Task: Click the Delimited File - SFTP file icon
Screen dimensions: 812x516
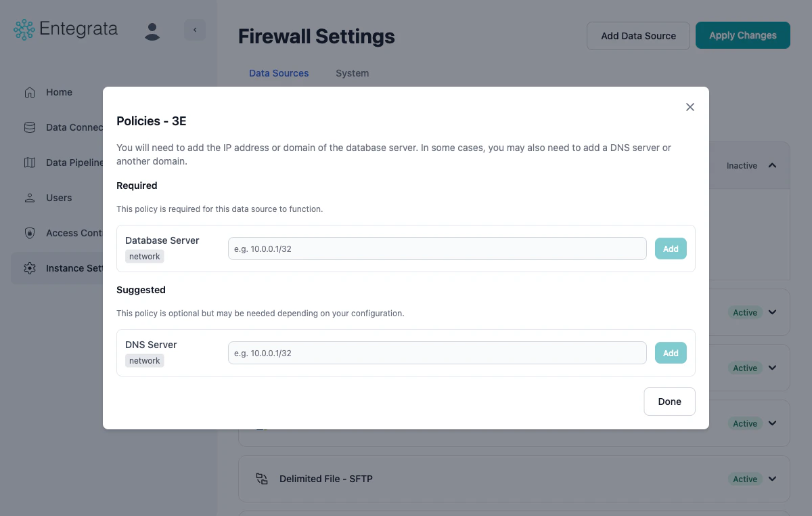Action: (x=262, y=479)
